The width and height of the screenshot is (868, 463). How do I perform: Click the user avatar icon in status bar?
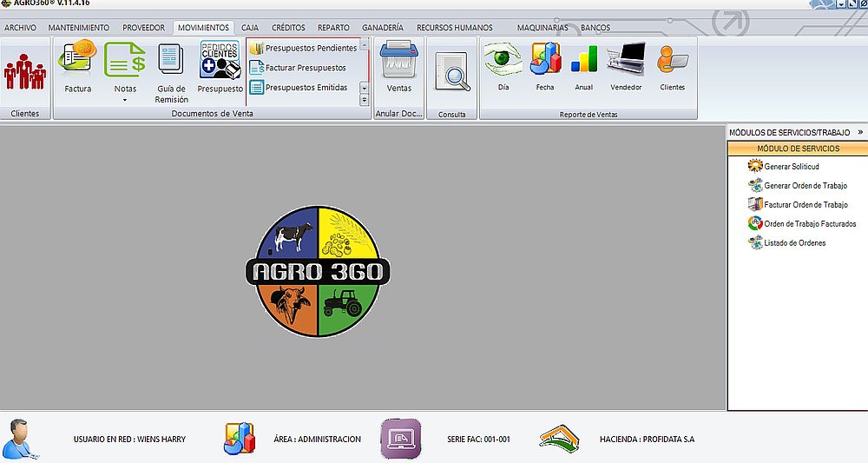coord(21,440)
